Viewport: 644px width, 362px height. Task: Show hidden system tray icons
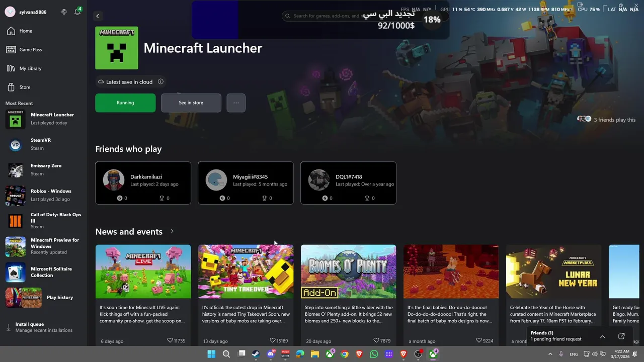click(x=550, y=354)
